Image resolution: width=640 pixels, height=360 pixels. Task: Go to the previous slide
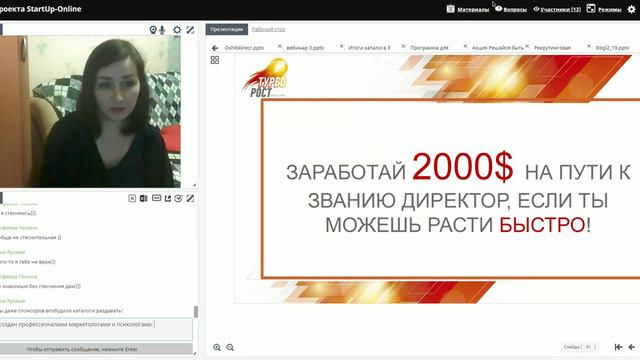pyautogui.click(x=631, y=347)
